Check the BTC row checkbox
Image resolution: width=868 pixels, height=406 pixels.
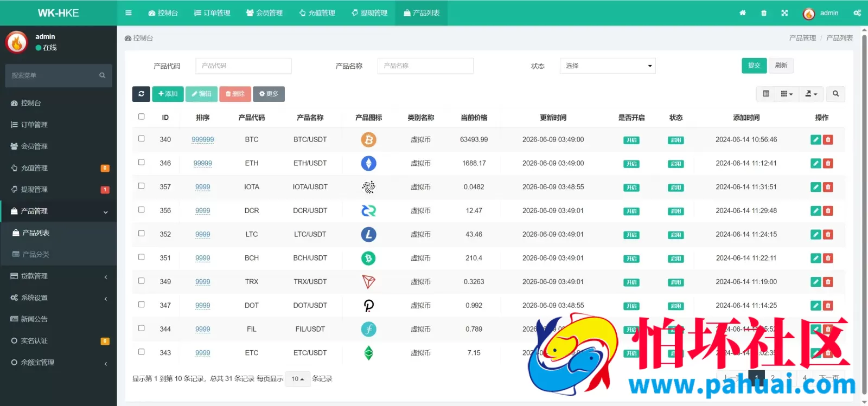[142, 139]
